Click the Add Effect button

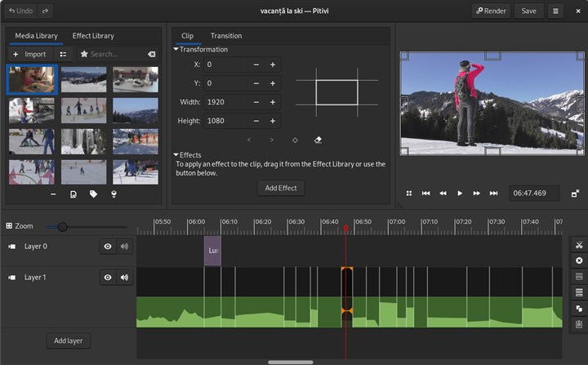click(x=281, y=188)
